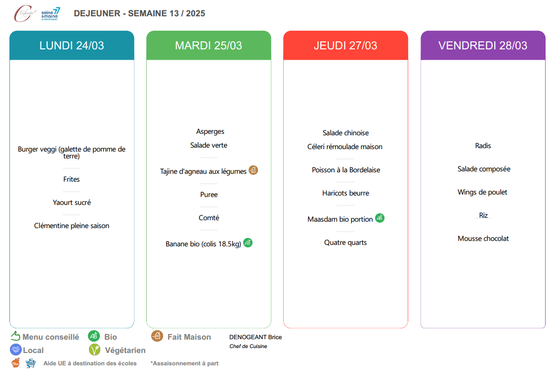Click the Seine & Marne 77 logo
This screenshot has width=555, height=392.
(x=50, y=14)
